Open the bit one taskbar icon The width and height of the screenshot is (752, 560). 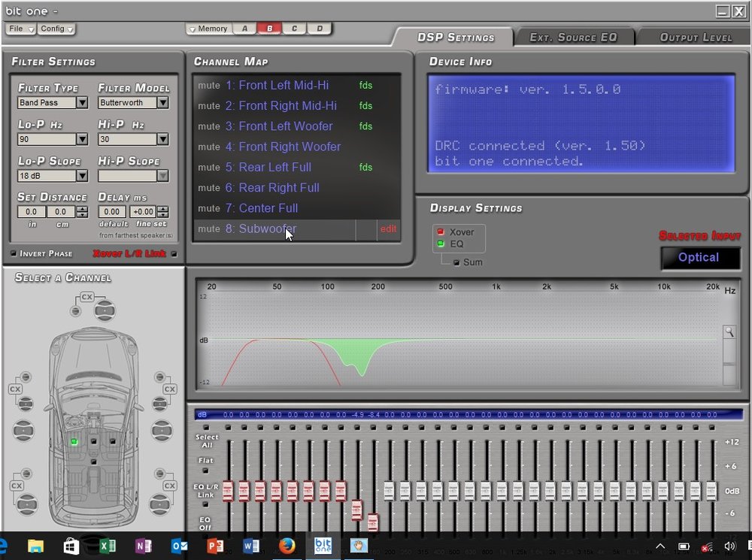pyautogui.click(x=323, y=546)
